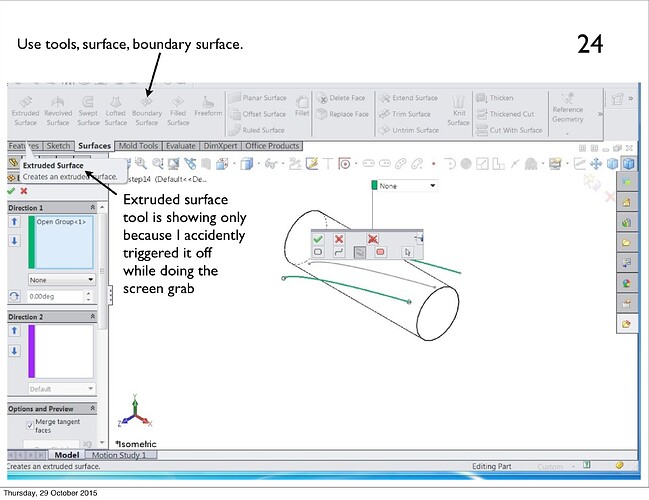Collapse the Options and Preview section

[x=92, y=408]
